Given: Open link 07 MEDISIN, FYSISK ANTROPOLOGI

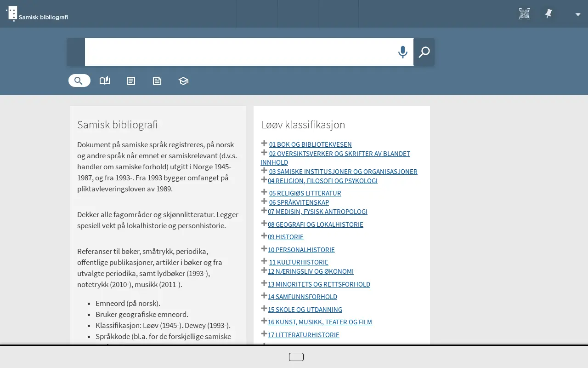Looking at the screenshot, I should pyautogui.click(x=317, y=212).
